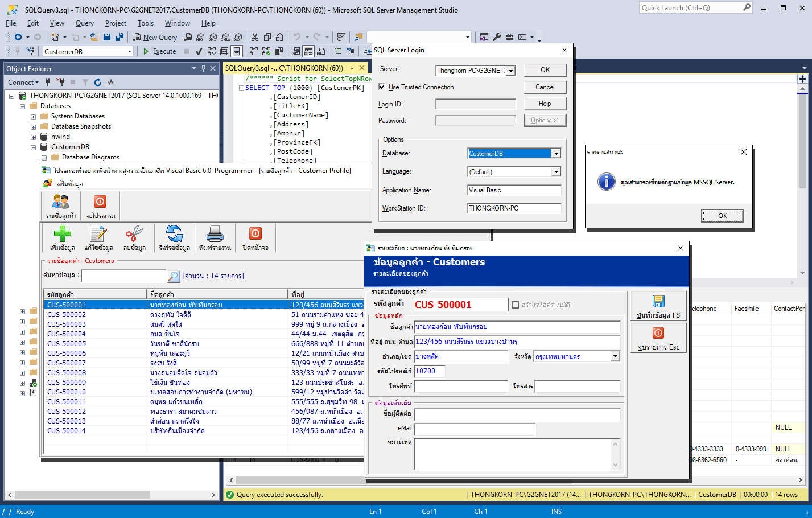Toggle the auto-generate code checkbox by CUS-500001
This screenshot has height=518, width=812.
[x=516, y=305]
